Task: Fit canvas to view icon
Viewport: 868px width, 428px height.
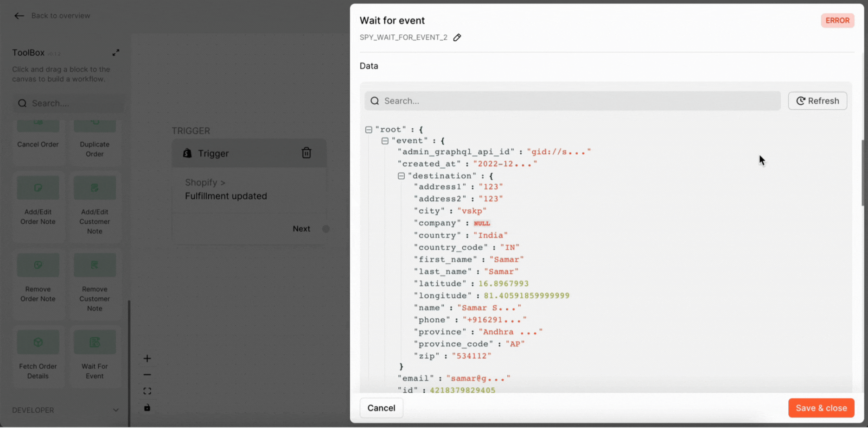Action: point(147,391)
